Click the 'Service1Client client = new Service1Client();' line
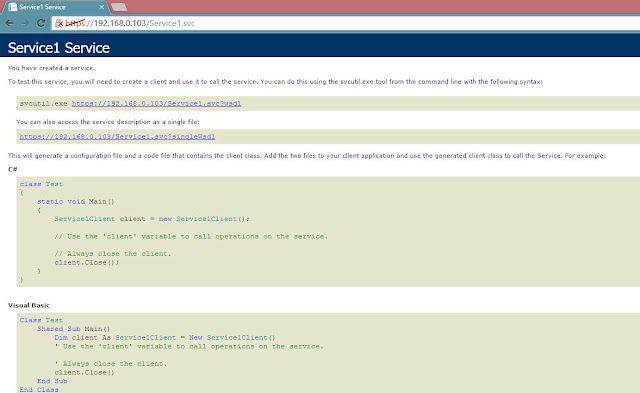Image resolution: width=640 pixels, height=393 pixels. [152, 219]
